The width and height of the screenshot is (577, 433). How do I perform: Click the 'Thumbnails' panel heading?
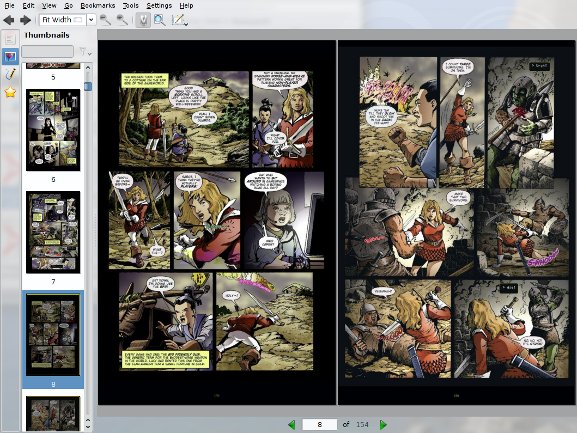(x=47, y=35)
